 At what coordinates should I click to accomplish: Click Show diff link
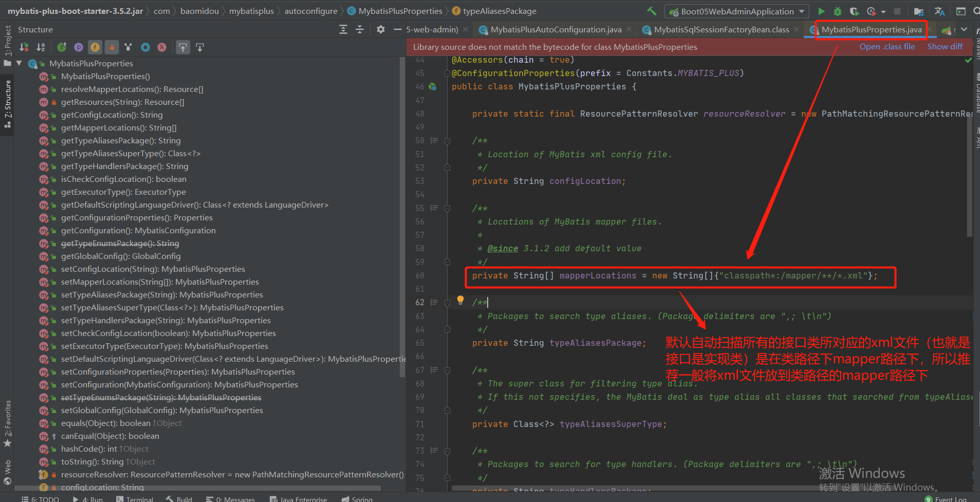click(x=945, y=47)
